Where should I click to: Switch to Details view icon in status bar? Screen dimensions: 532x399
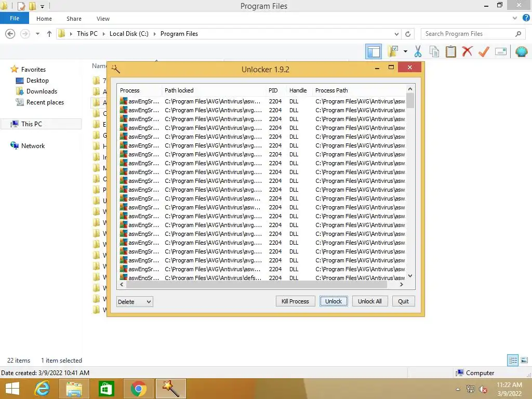point(513,360)
